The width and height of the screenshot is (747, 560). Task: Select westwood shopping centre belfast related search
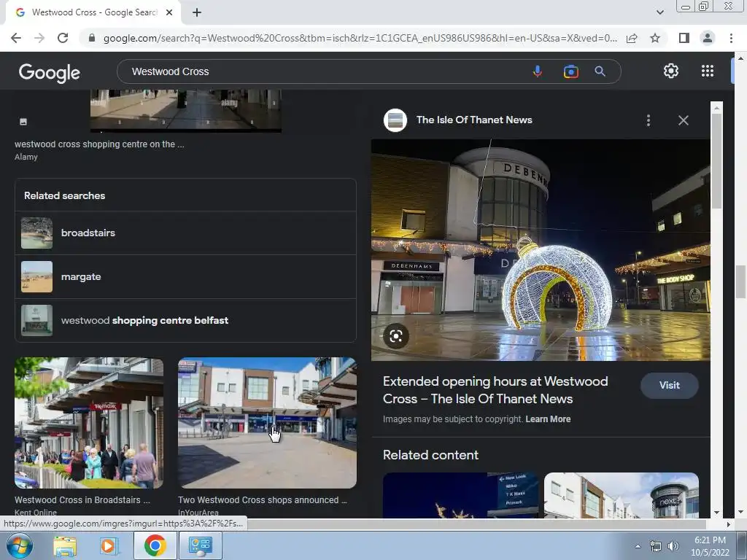click(x=186, y=321)
